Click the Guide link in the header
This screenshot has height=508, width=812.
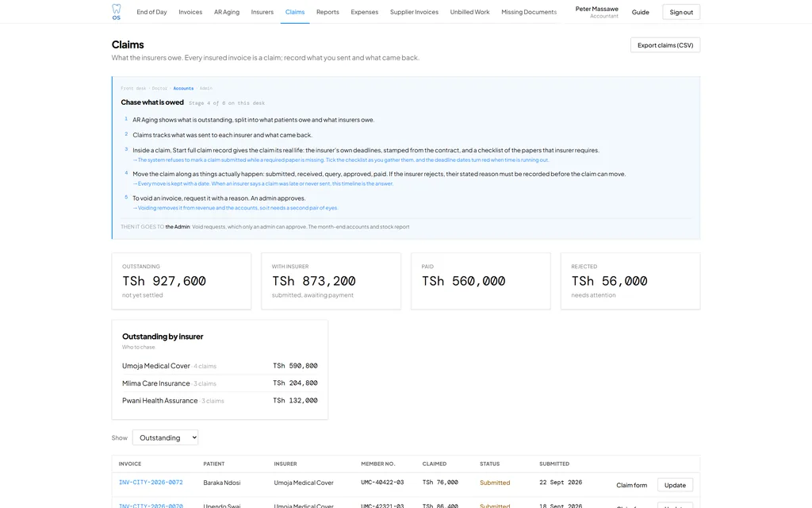[640, 12]
